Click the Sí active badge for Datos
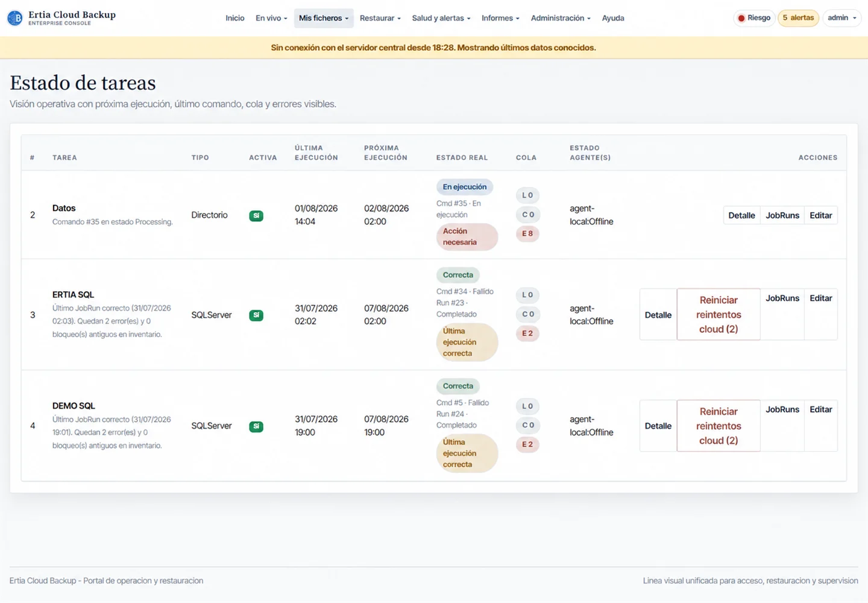Image resolution: width=868 pixels, height=603 pixels. point(256,215)
